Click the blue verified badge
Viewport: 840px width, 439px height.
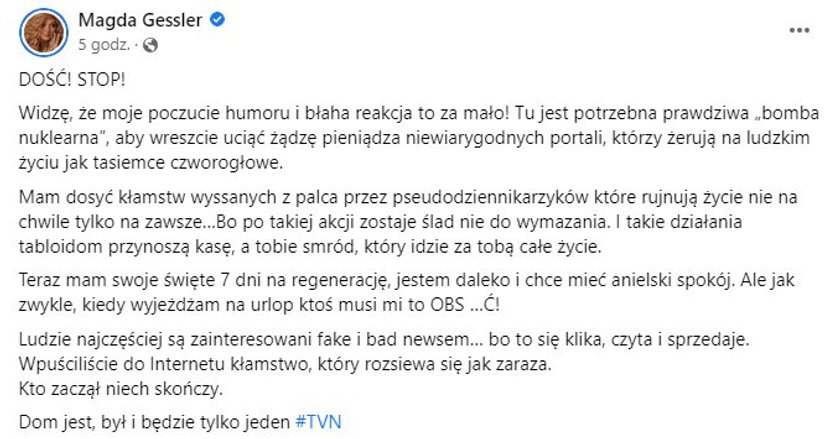[217, 20]
